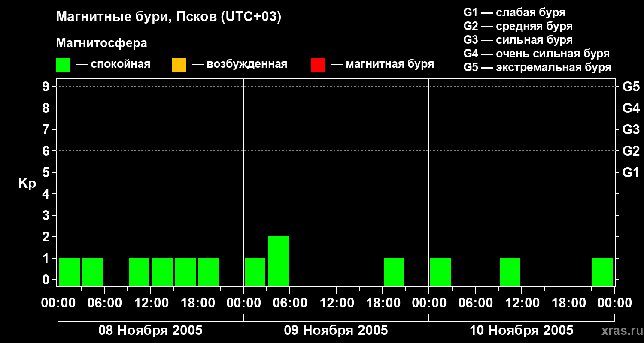This screenshot has height=343, width=644.
Task: Click the «Магнитосфера» legend heading
Action: point(101,43)
